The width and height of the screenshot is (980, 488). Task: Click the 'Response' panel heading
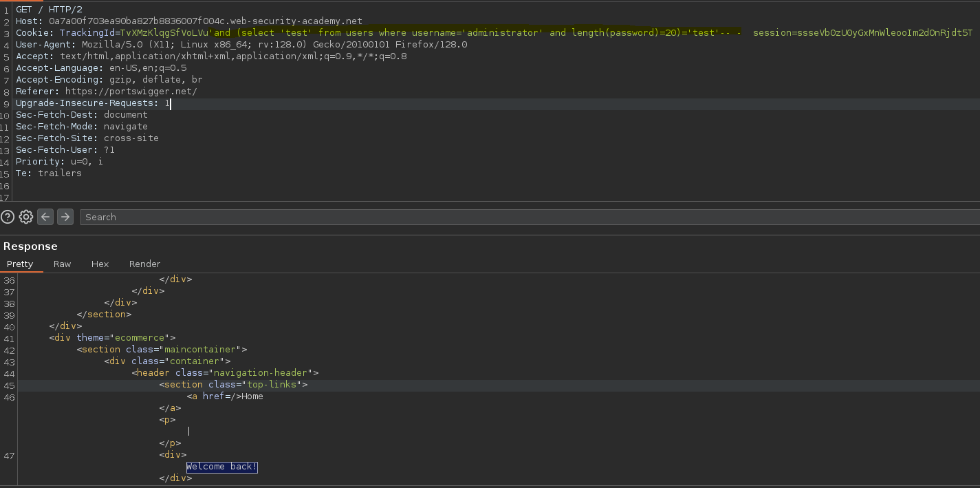30,246
